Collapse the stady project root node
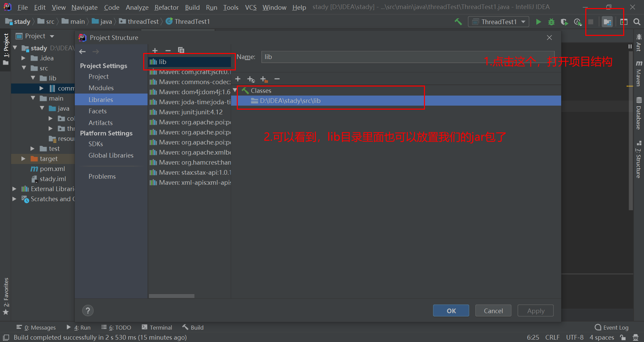Image resolution: width=644 pixels, height=342 pixels. coord(15,48)
